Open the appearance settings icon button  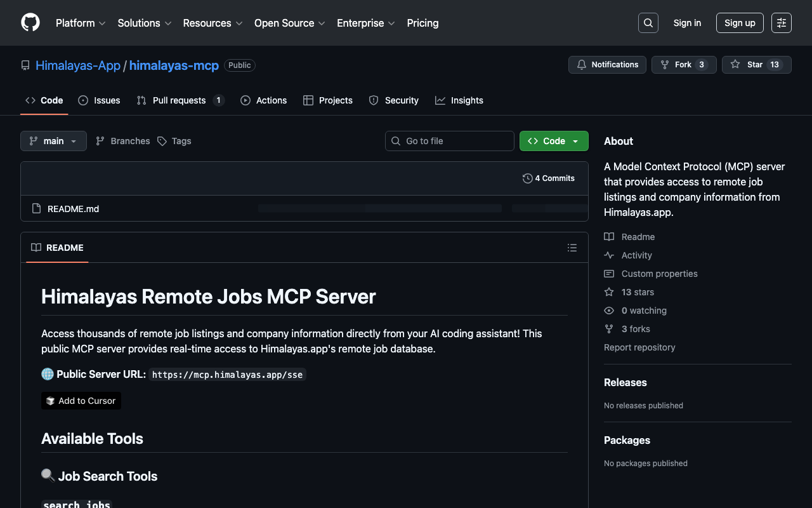coord(781,23)
